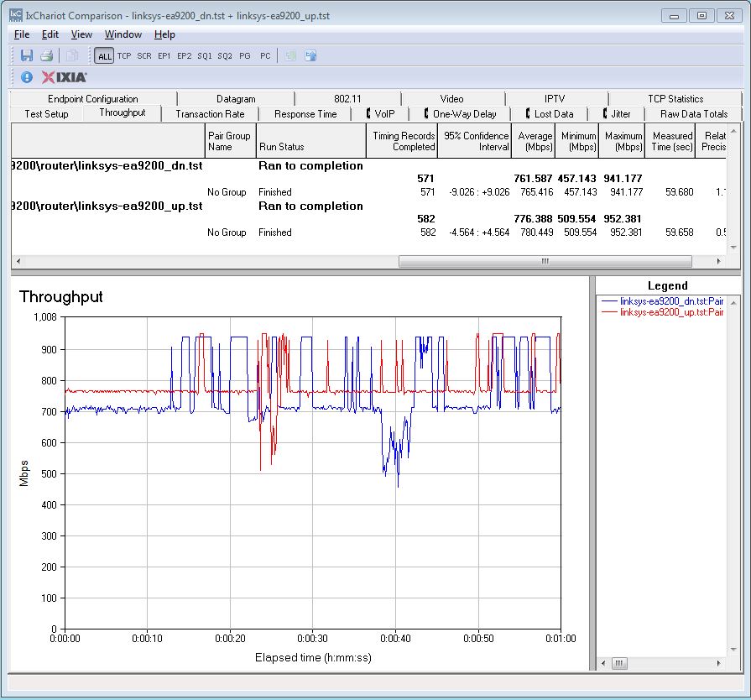Open the Help menu

[164, 34]
